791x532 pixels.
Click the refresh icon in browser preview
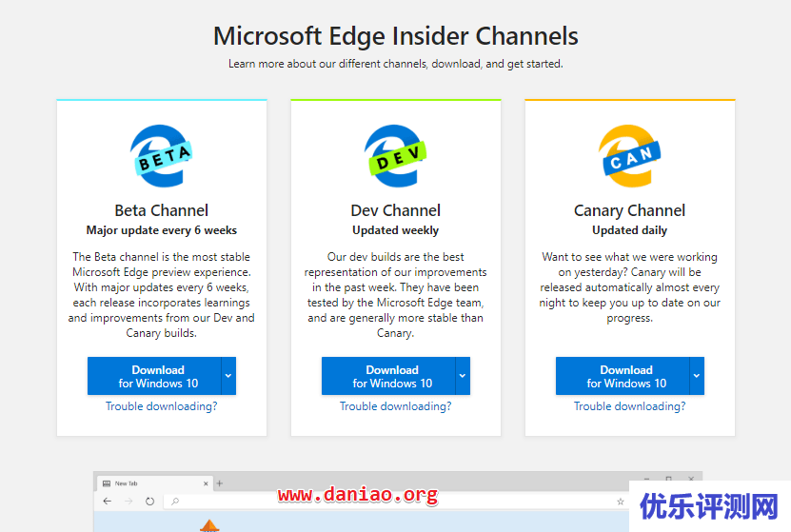coord(149,502)
